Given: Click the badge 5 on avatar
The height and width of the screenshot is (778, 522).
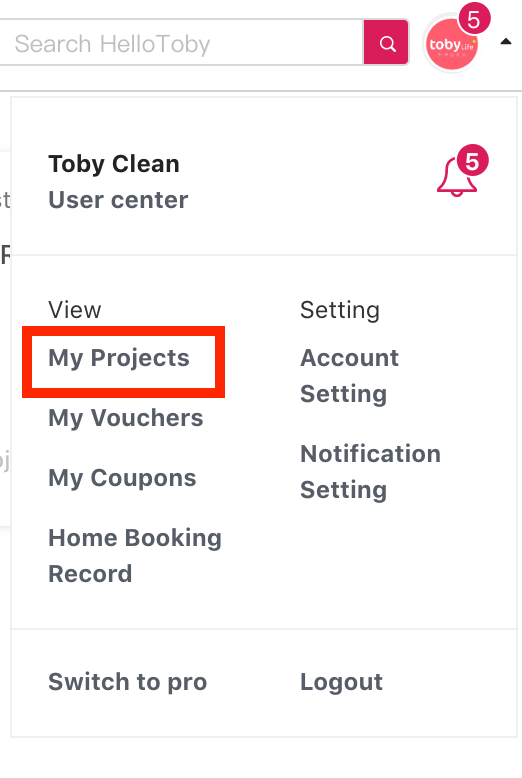Looking at the screenshot, I should (x=474, y=19).
